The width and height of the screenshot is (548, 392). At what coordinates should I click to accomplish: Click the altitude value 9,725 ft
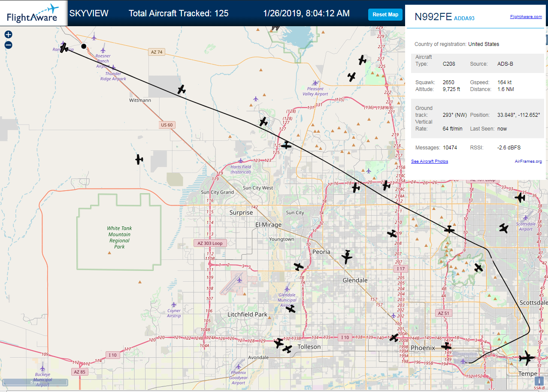451,89
